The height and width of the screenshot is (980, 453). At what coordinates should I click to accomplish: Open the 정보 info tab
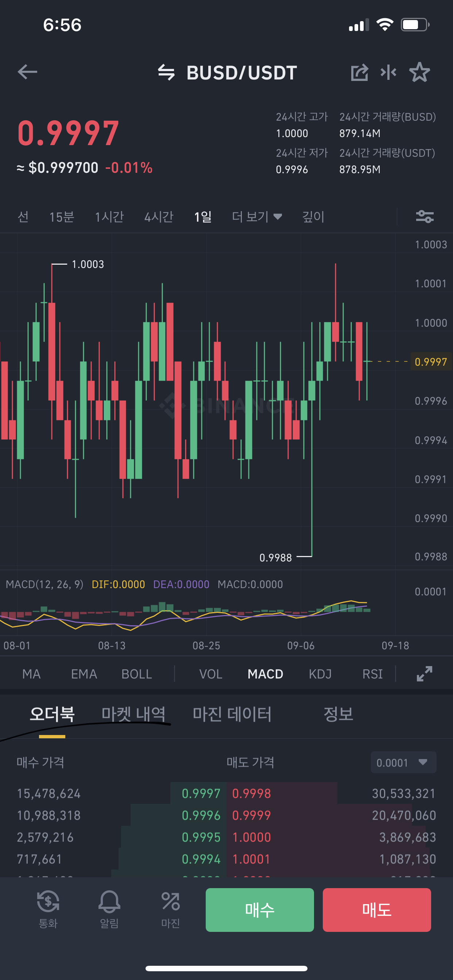coord(338,714)
